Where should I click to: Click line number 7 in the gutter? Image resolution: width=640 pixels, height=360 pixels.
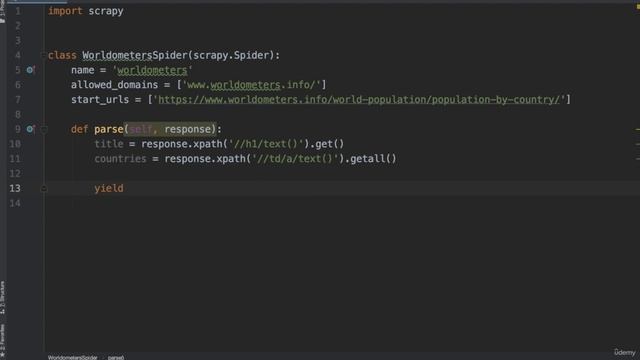(x=18, y=100)
